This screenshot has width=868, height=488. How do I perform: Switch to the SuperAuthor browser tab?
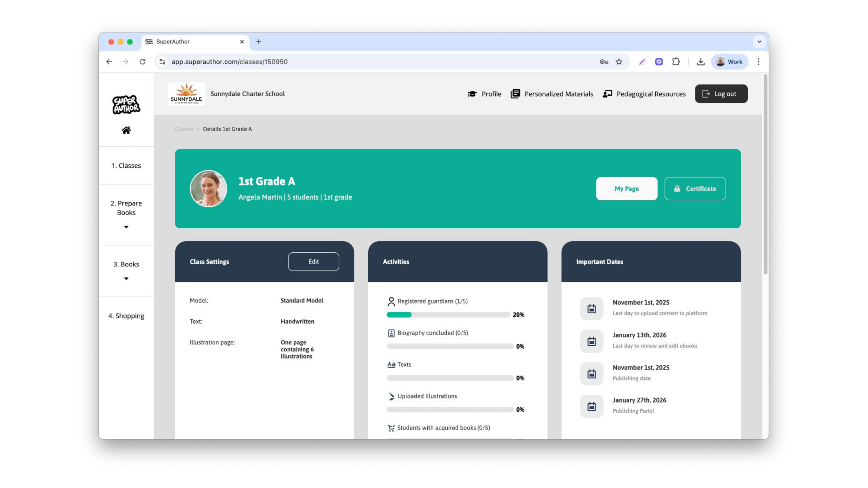(195, 42)
